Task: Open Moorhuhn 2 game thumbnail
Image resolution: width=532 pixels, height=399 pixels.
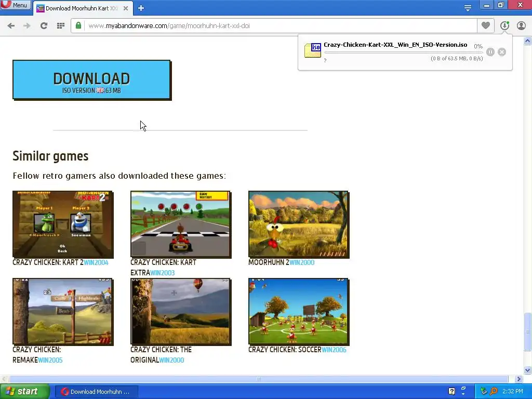Action: tap(299, 224)
